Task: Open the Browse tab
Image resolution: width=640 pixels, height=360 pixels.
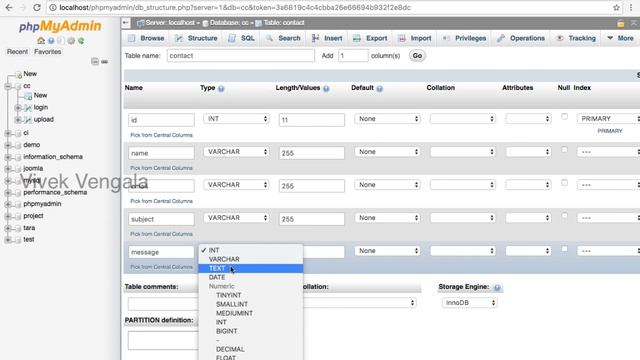Action: point(146,38)
